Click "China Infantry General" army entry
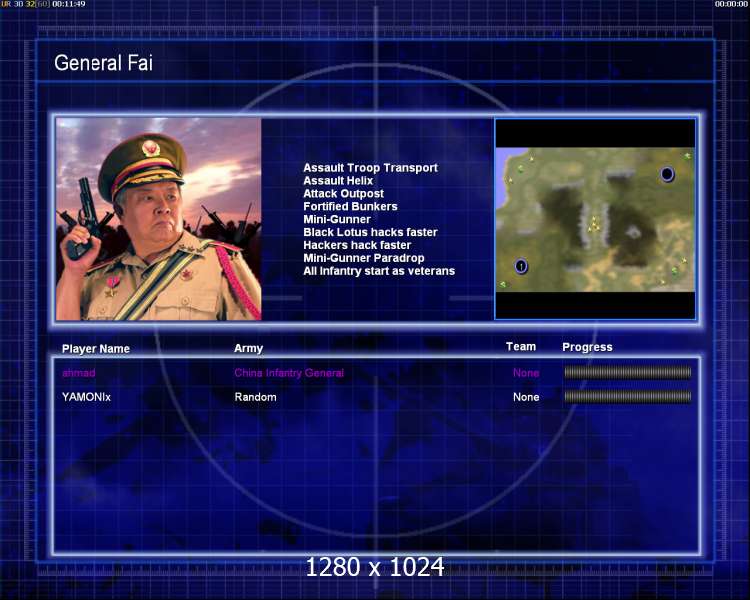 point(289,373)
